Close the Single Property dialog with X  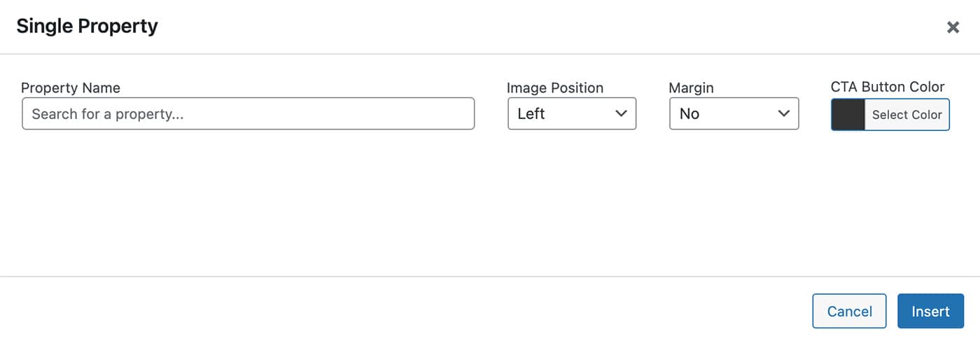click(x=953, y=27)
